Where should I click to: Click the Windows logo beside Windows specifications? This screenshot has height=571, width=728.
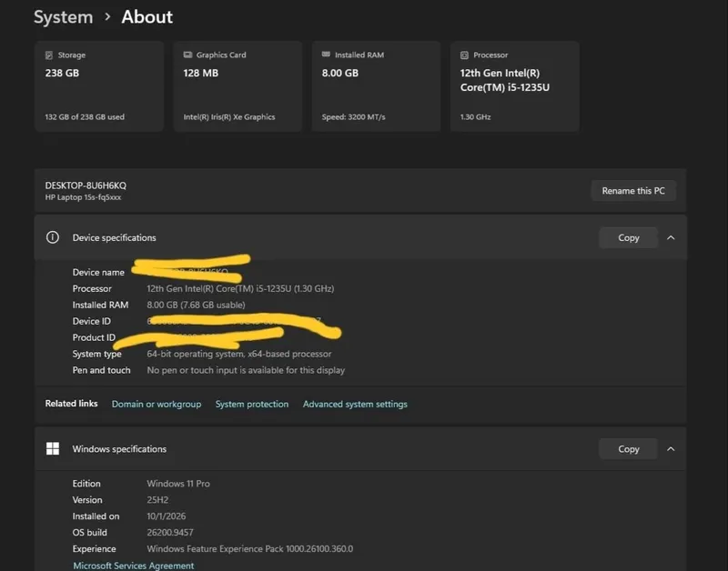point(53,448)
